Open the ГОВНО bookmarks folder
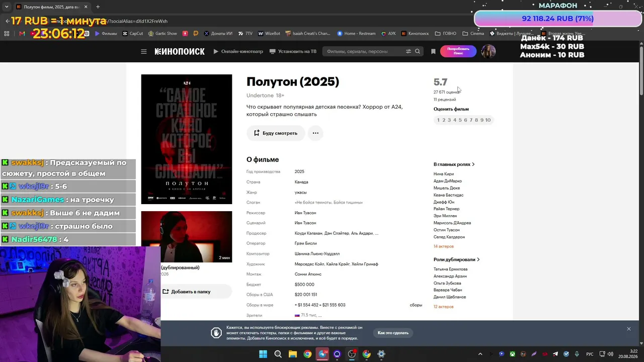Viewport: 644px width, 362px height. pos(446,34)
